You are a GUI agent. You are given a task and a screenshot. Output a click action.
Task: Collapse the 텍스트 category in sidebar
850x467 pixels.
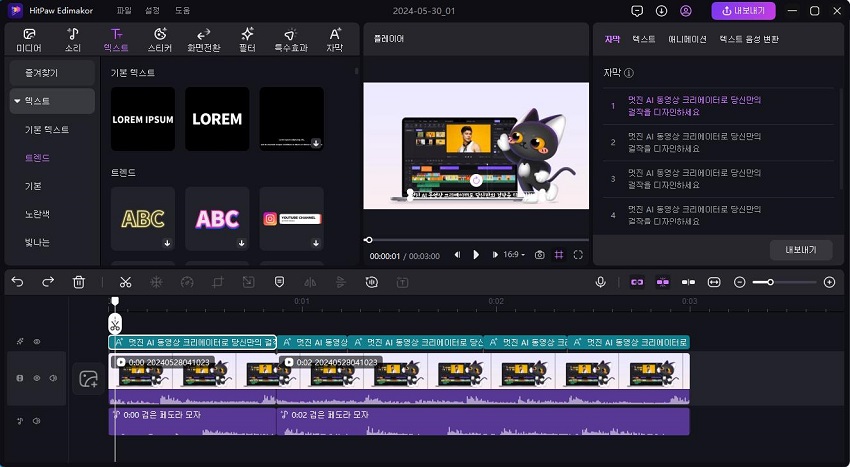[17, 101]
